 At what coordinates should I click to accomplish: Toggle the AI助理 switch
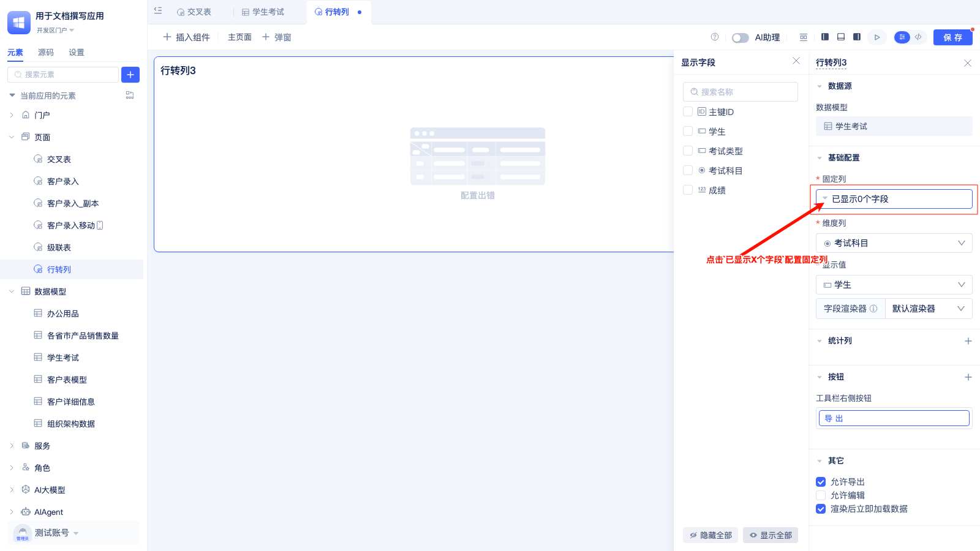[x=740, y=38]
